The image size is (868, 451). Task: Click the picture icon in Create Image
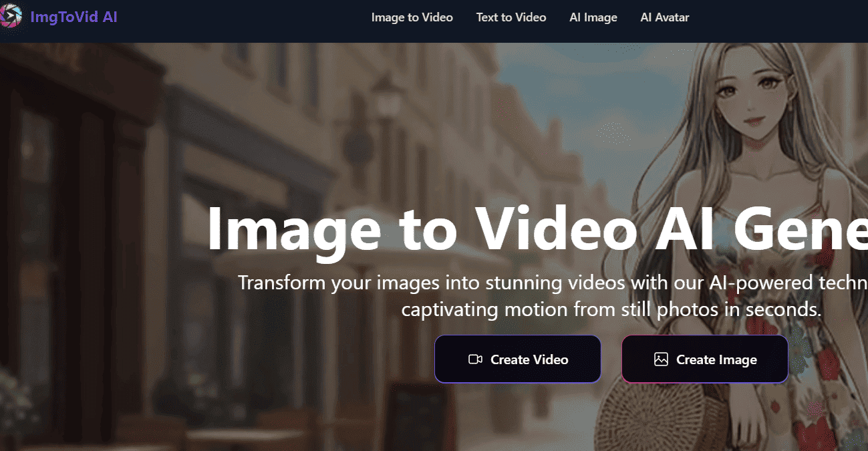click(x=661, y=359)
